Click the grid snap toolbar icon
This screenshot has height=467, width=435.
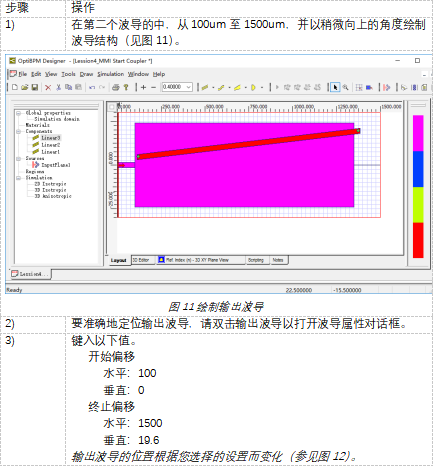(359, 87)
